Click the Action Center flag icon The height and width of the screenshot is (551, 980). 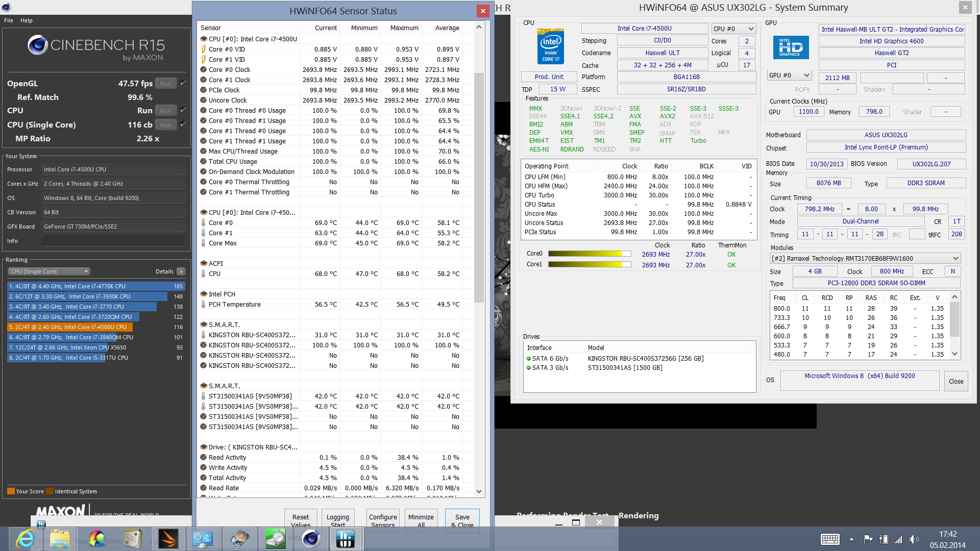coord(868,539)
